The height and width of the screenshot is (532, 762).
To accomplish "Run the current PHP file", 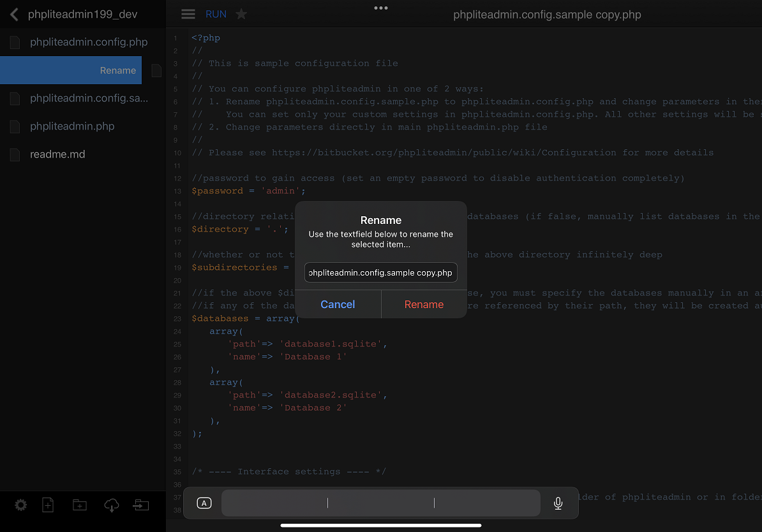I will pos(216,14).
